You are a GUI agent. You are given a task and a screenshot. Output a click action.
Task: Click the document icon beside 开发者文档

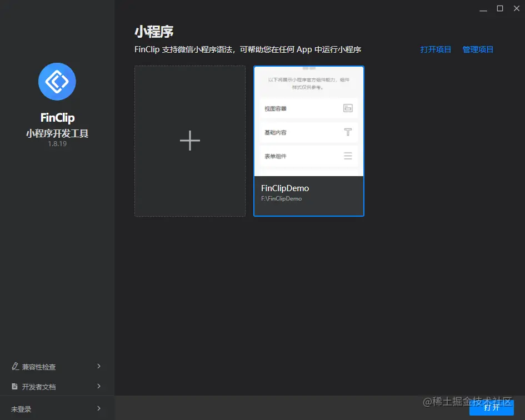point(13,386)
